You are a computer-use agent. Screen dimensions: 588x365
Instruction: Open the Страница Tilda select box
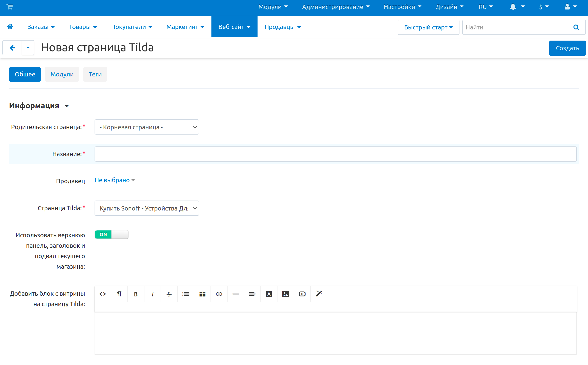click(147, 208)
